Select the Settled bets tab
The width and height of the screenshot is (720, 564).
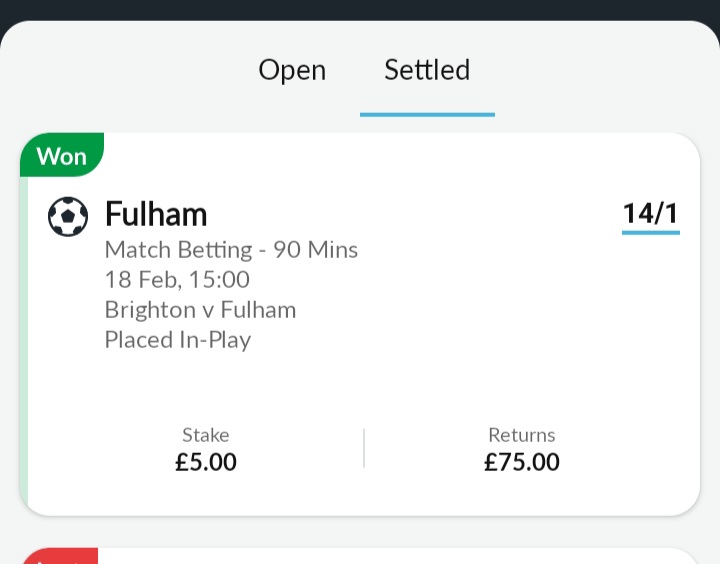427,70
